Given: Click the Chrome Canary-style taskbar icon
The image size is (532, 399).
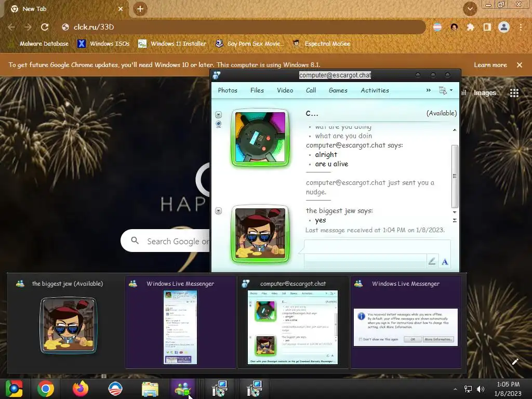Looking at the screenshot, I should (14, 389).
